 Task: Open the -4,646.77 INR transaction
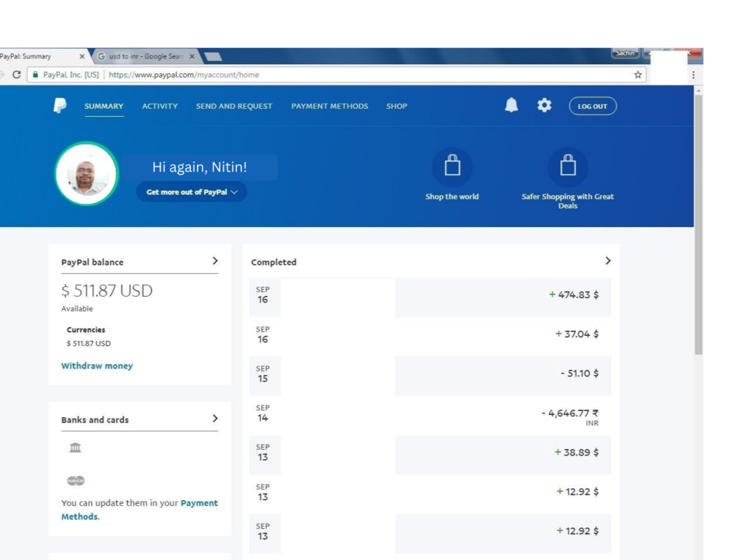[x=430, y=416]
